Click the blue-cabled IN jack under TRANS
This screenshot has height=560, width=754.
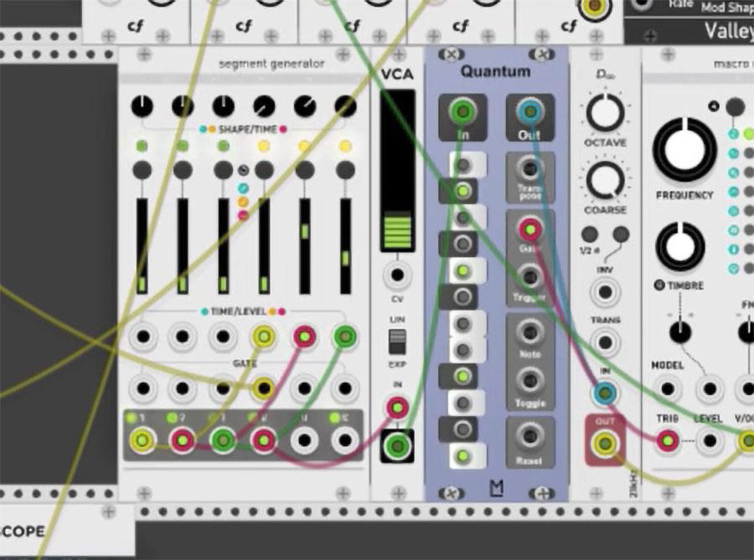[605, 393]
